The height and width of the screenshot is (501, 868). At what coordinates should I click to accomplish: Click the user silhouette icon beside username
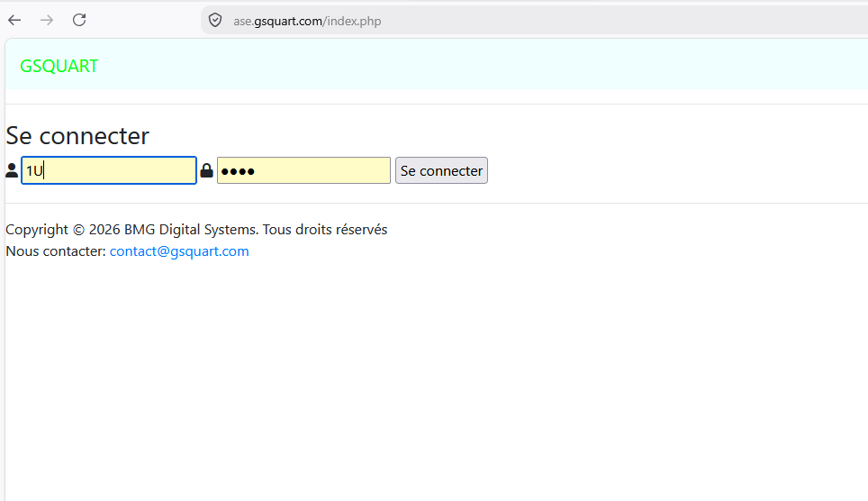12,170
